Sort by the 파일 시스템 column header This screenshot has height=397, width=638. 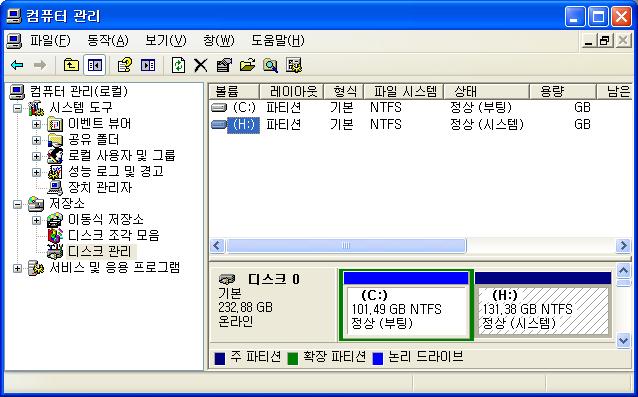coord(404,92)
